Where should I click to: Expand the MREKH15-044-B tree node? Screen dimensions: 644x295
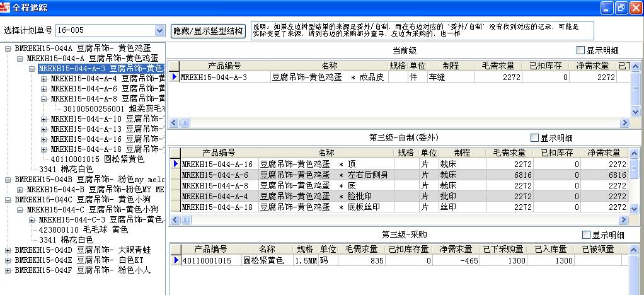pos(20,189)
